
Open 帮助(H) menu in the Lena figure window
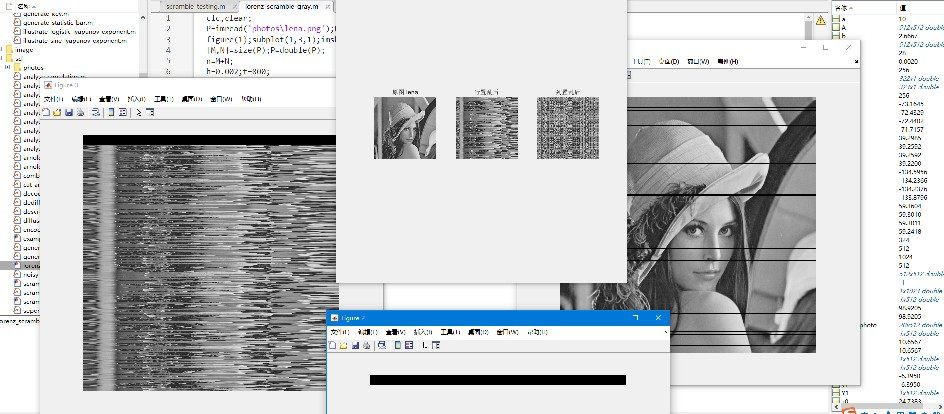[x=728, y=61]
